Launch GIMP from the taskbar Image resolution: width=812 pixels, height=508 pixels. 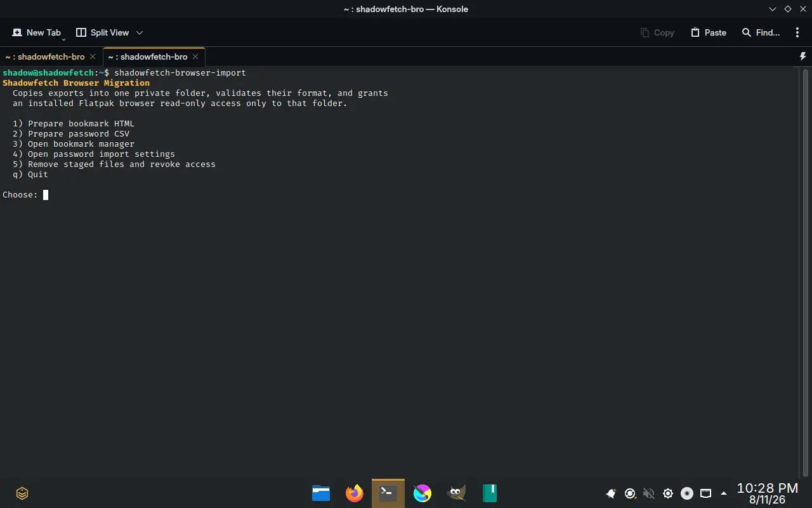[456, 493]
